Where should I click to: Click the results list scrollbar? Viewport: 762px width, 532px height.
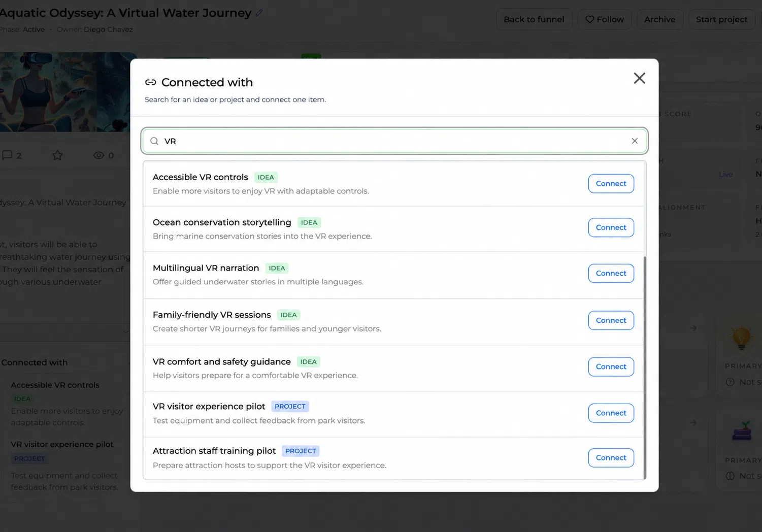(x=645, y=368)
